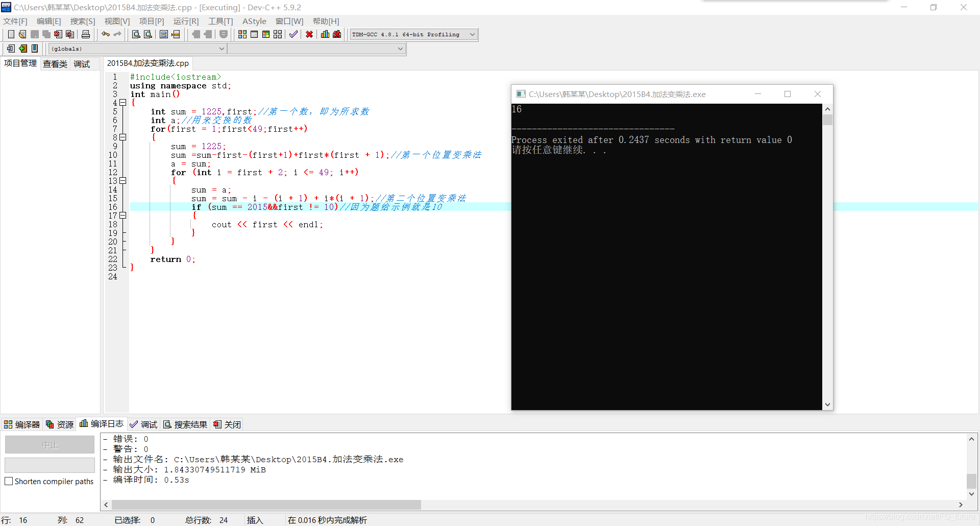Switch to 调试 sidebar tab

tap(82, 64)
